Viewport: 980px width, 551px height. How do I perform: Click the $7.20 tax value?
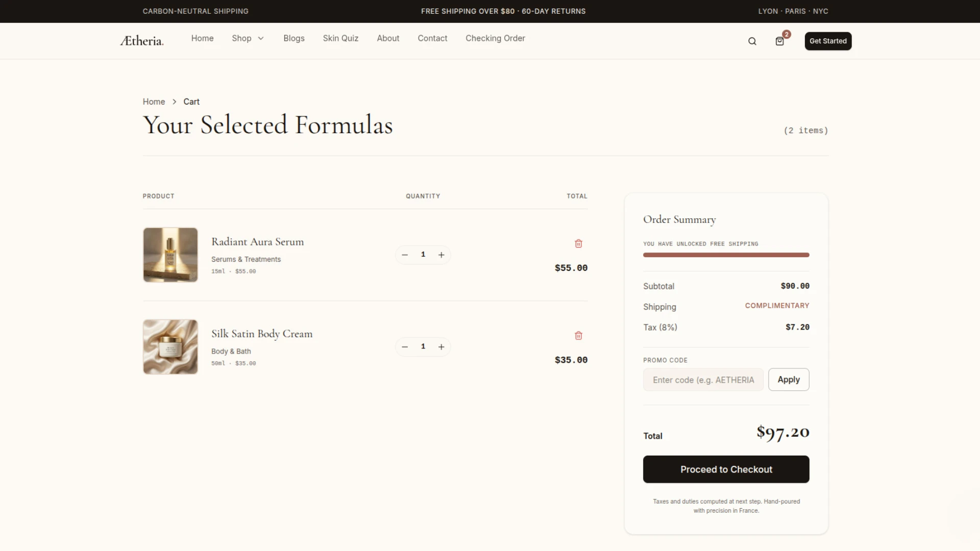[x=797, y=327]
